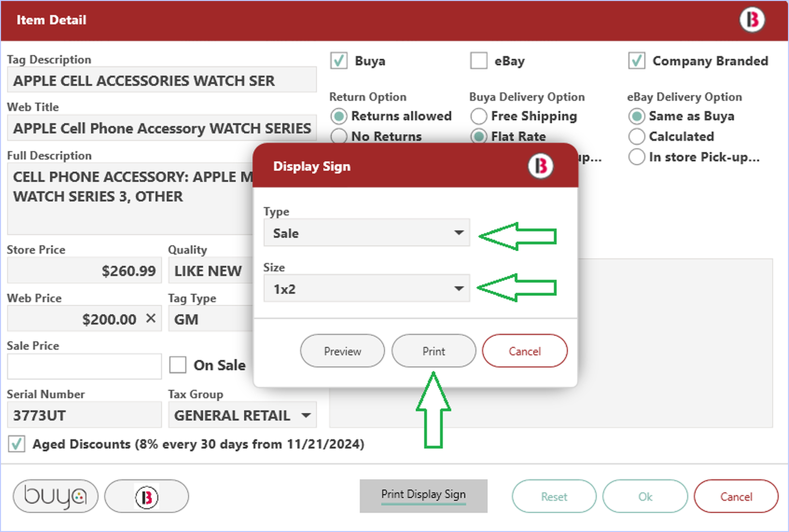Clear the Web Price with the X icon
Viewport: 789px width, 532px height.
[x=151, y=319]
